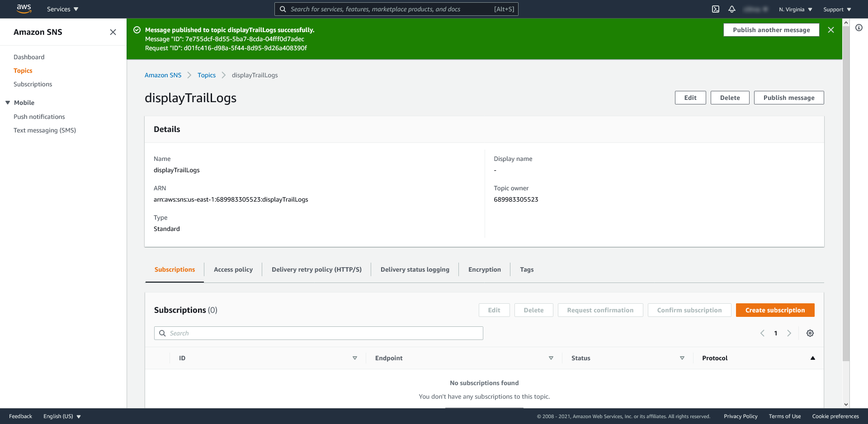Click the topic Edit button
Image resolution: width=868 pixels, height=424 pixels.
[x=690, y=98]
